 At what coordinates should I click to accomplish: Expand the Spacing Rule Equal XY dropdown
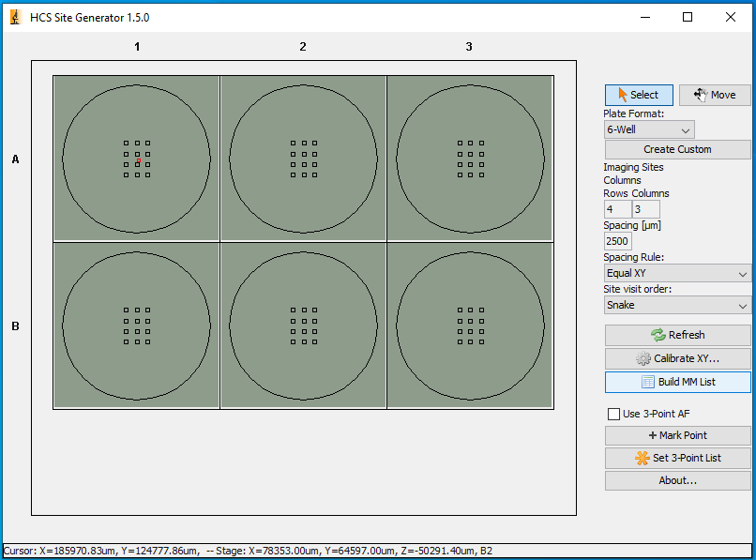click(x=677, y=273)
